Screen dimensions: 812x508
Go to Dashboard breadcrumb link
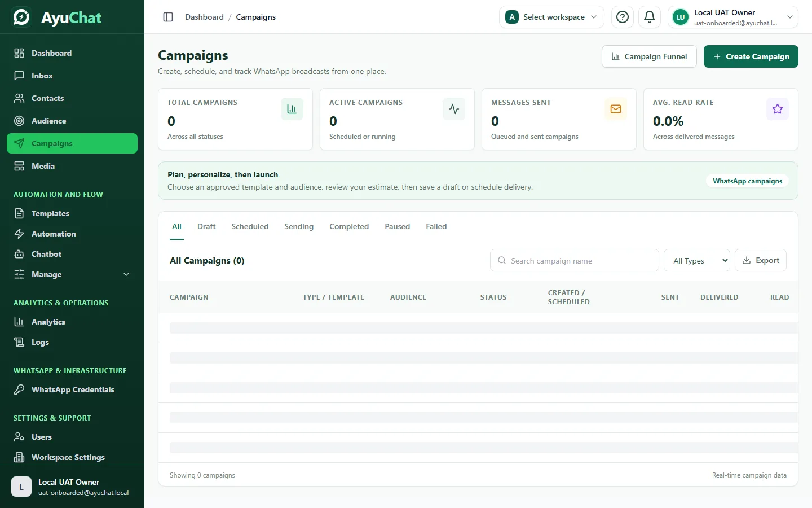[x=204, y=17]
